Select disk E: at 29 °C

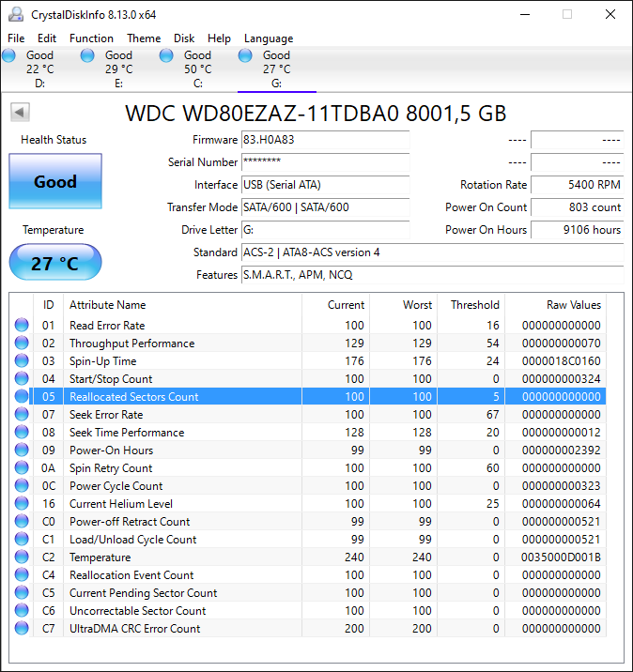(118, 69)
